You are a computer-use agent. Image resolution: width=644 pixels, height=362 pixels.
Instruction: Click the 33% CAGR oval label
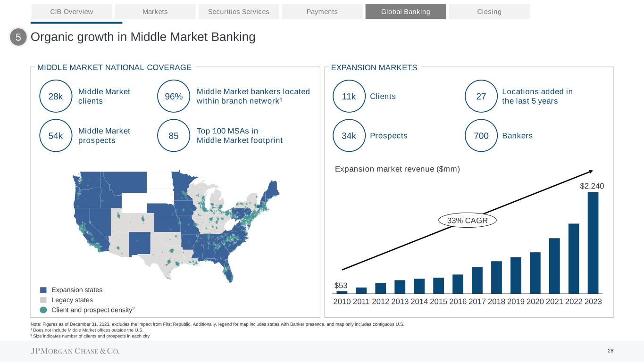468,221
